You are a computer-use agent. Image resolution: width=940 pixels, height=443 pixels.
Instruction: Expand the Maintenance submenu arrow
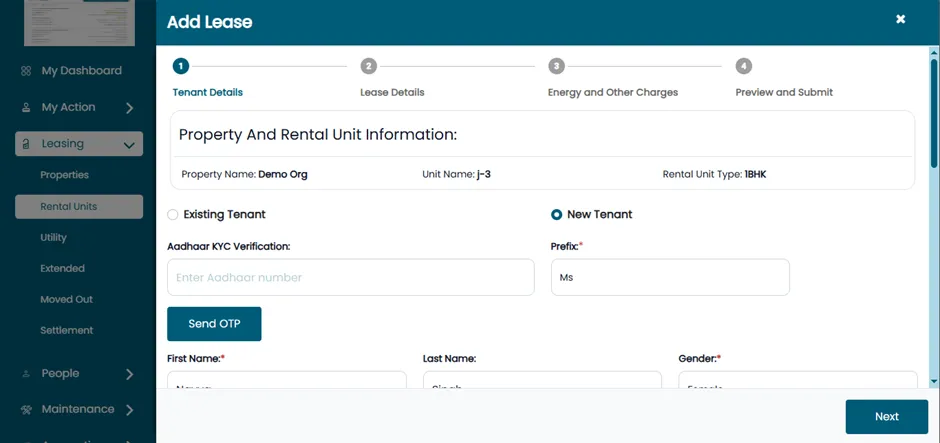coord(129,411)
